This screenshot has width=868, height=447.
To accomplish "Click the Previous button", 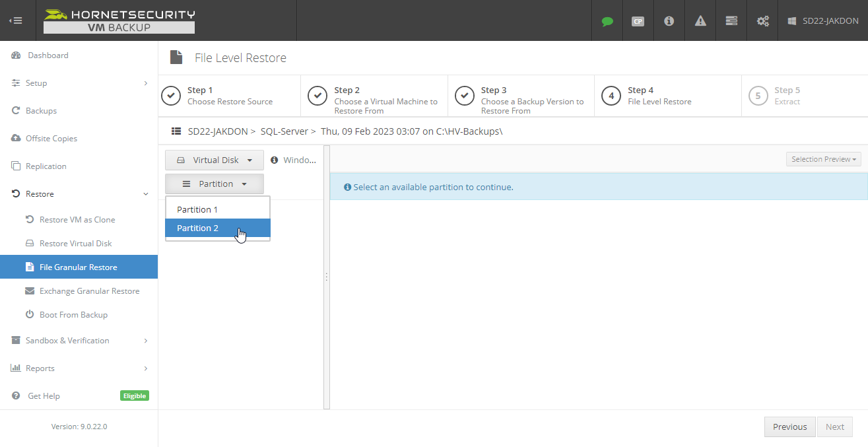I will (789, 427).
